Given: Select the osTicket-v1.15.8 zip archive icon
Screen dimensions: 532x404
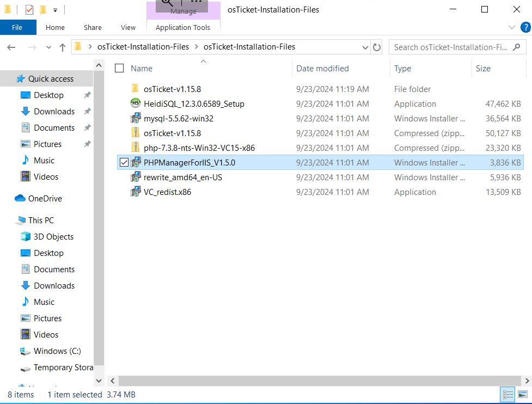Looking at the screenshot, I should pos(136,133).
